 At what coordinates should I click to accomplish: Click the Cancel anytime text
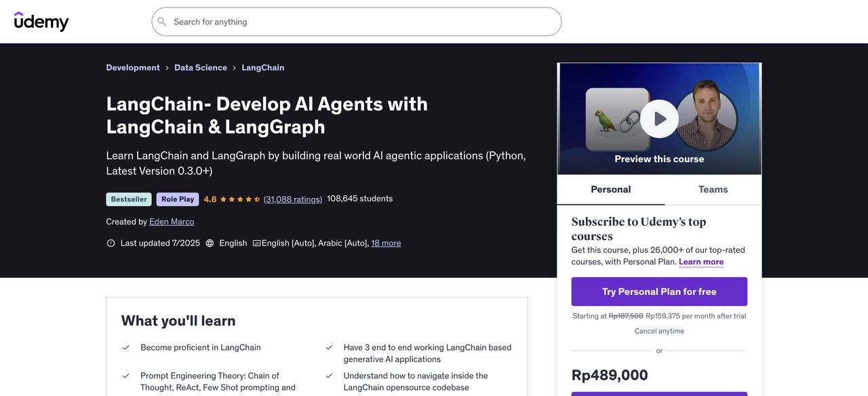[659, 331]
